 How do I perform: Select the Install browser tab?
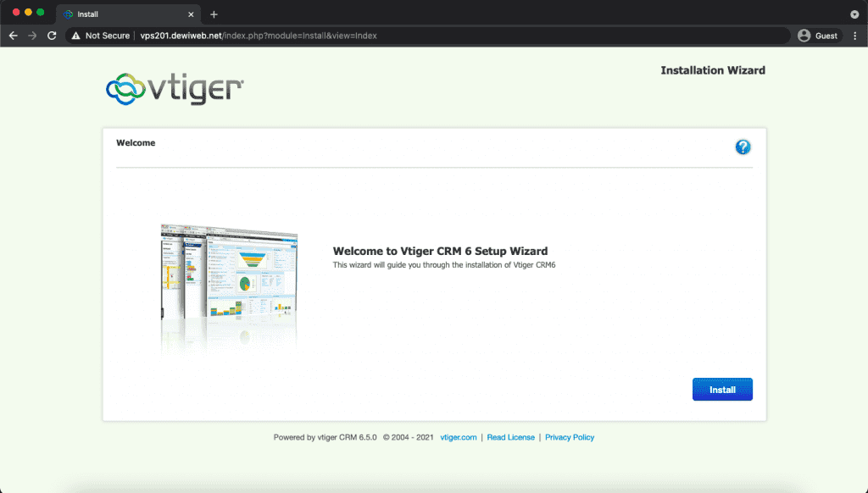pyautogui.click(x=129, y=14)
